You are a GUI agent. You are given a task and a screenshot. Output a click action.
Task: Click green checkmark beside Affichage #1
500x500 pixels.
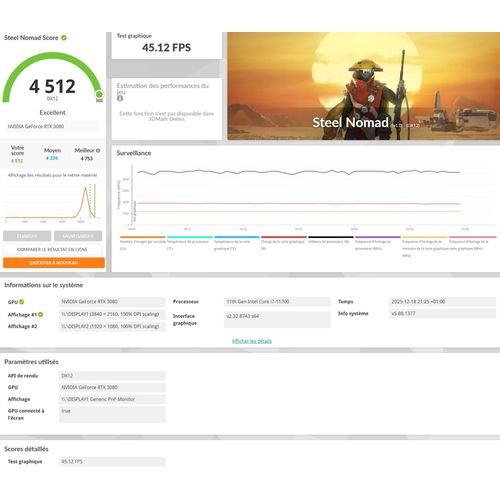point(41,314)
